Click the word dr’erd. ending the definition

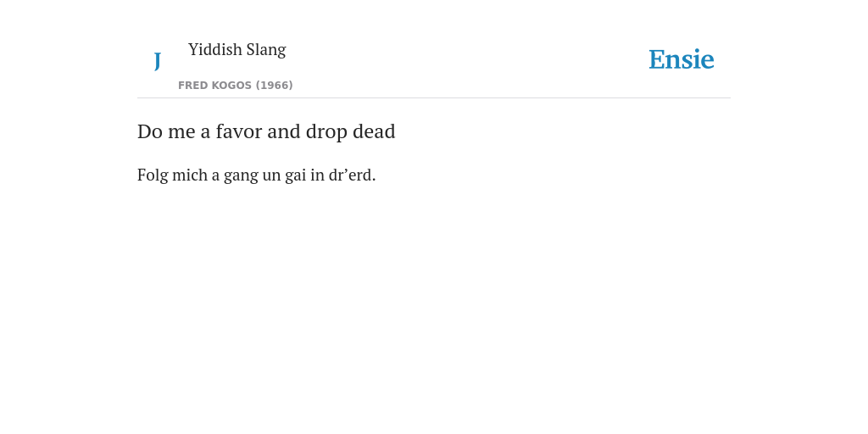click(x=352, y=175)
